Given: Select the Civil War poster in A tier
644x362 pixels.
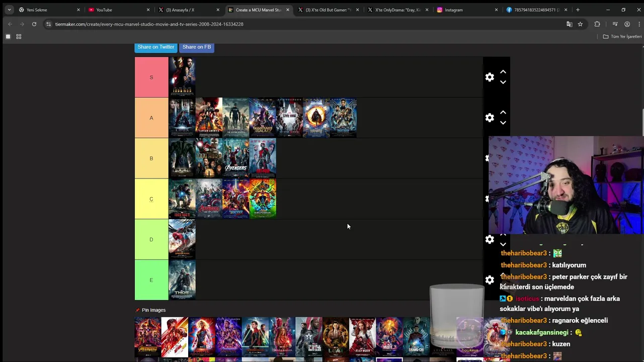Looking at the screenshot, I should (x=289, y=118).
